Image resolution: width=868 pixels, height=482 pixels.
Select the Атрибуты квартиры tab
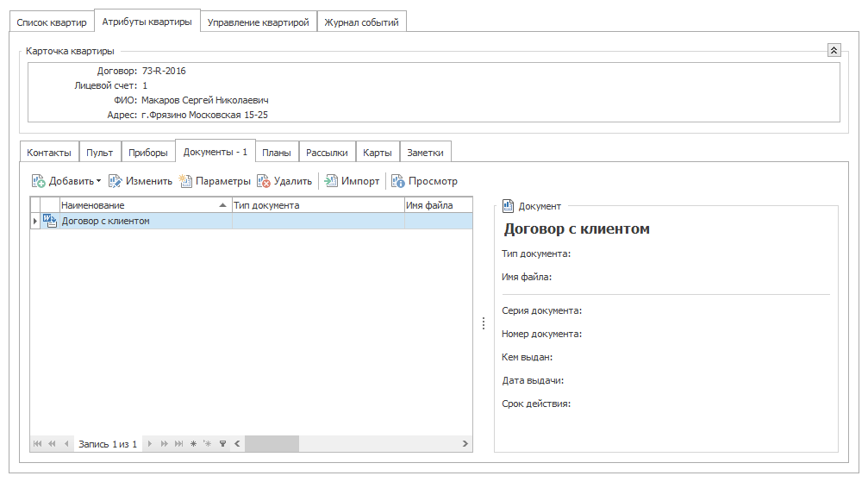147,22
